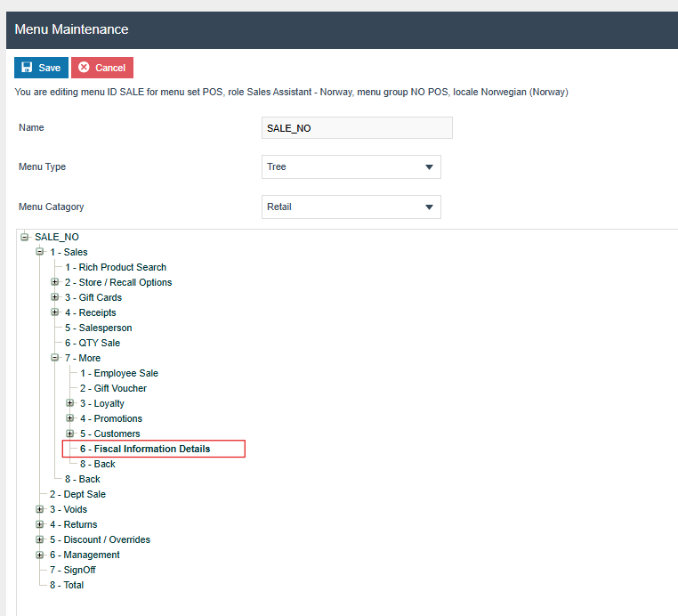Screen dimensions: 678x616
Task: Expand the Store / Recall Options node
Action: tap(55, 282)
